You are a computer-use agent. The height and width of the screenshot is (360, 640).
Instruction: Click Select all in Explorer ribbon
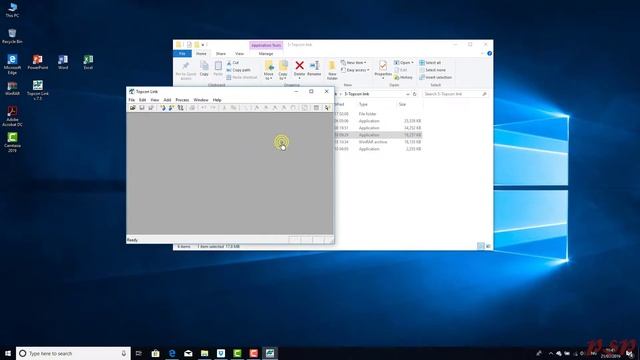pos(430,63)
